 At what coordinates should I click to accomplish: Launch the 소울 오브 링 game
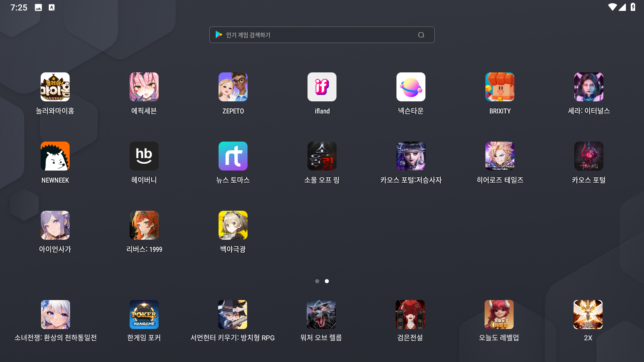coord(322,156)
